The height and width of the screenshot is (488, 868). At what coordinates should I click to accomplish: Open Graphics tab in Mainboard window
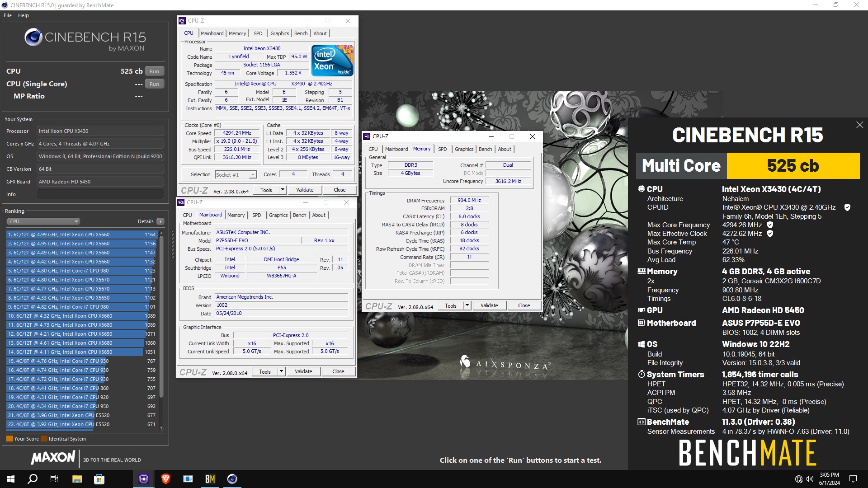tap(278, 215)
